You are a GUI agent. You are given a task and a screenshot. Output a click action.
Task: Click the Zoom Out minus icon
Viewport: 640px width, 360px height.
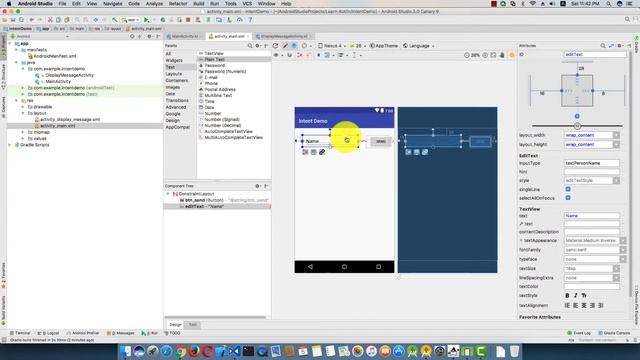(x=467, y=55)
